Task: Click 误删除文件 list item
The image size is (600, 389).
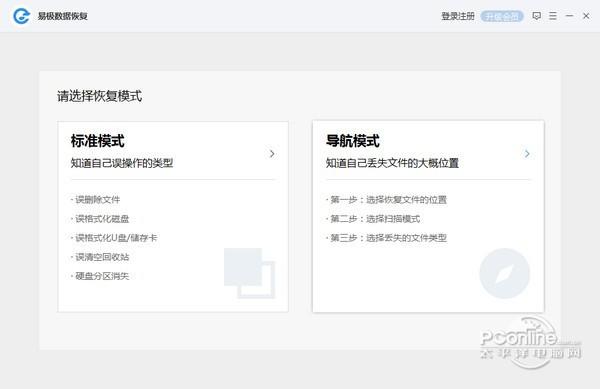Action: click(96, 199)
